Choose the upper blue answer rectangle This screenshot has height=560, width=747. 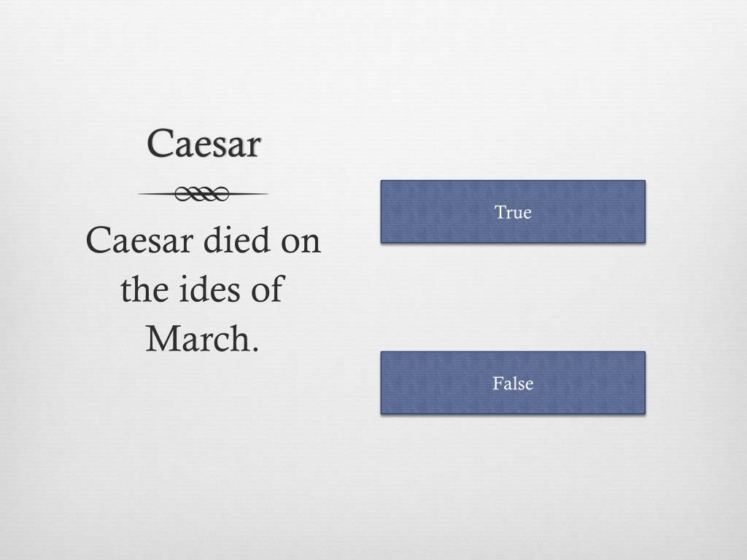513,211
